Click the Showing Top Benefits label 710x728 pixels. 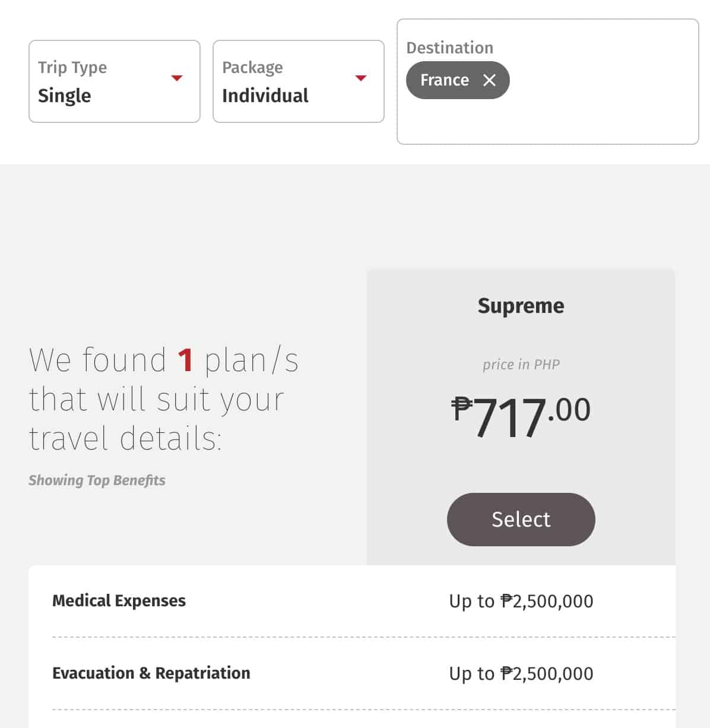97,480
